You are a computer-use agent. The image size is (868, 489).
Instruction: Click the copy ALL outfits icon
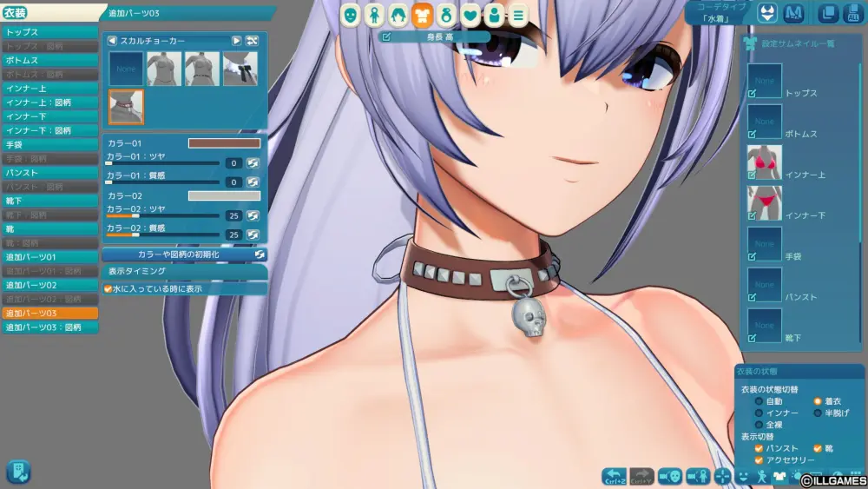pos(853,13)
